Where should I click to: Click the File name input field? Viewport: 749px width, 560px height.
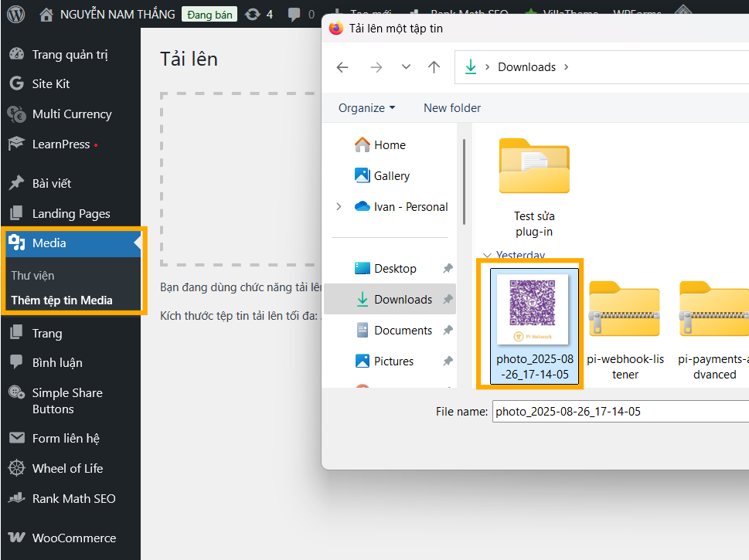tap(621, 412)
